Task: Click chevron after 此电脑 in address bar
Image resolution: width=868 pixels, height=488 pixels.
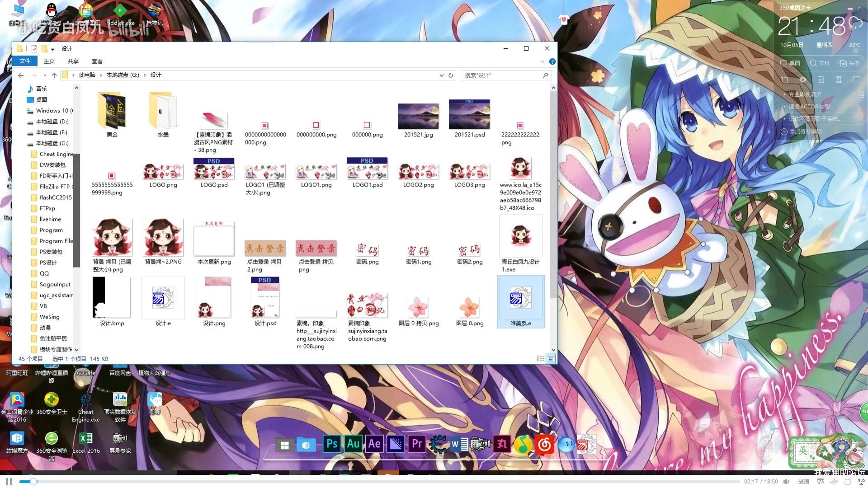Action: (101, 75)
